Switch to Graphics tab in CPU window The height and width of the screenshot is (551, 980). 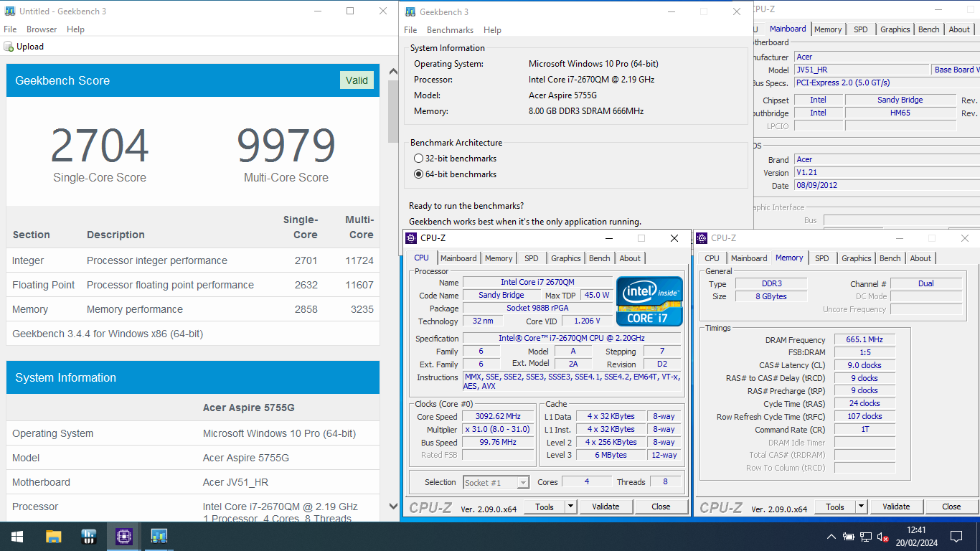(566, 258)
